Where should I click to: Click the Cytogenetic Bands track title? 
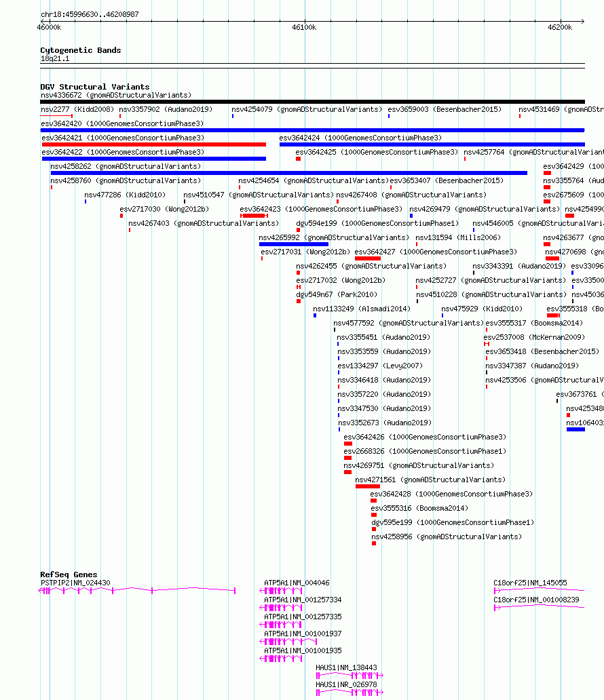80,50
